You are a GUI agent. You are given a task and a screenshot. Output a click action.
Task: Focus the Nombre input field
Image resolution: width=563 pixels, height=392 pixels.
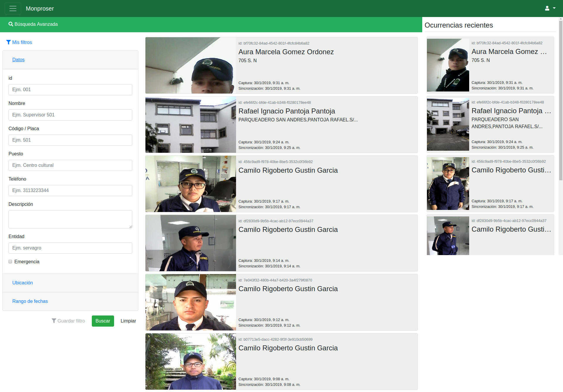click(x=70, y=115)
